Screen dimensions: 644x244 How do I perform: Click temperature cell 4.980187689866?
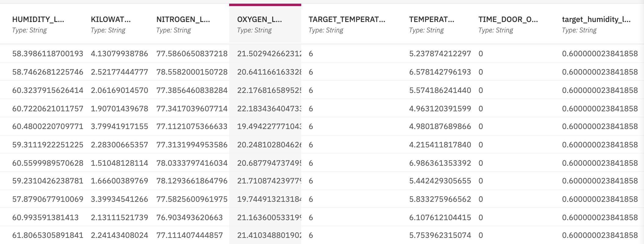click(x=440, y=127)
